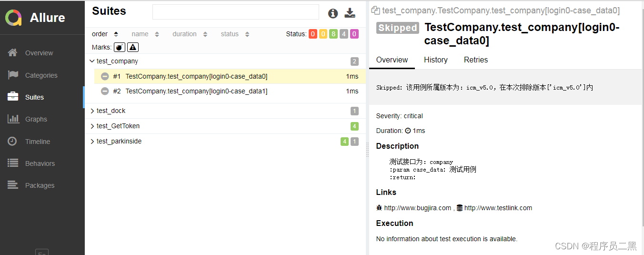The image size is (644, 255).
Task: Sort suites by order
Action: [x=105, y=34]
